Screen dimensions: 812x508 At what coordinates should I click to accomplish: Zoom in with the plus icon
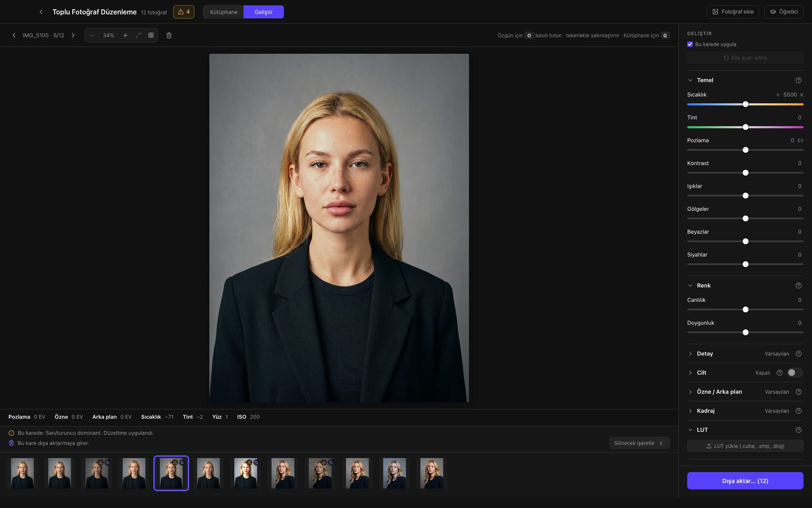tap(125, 35)
